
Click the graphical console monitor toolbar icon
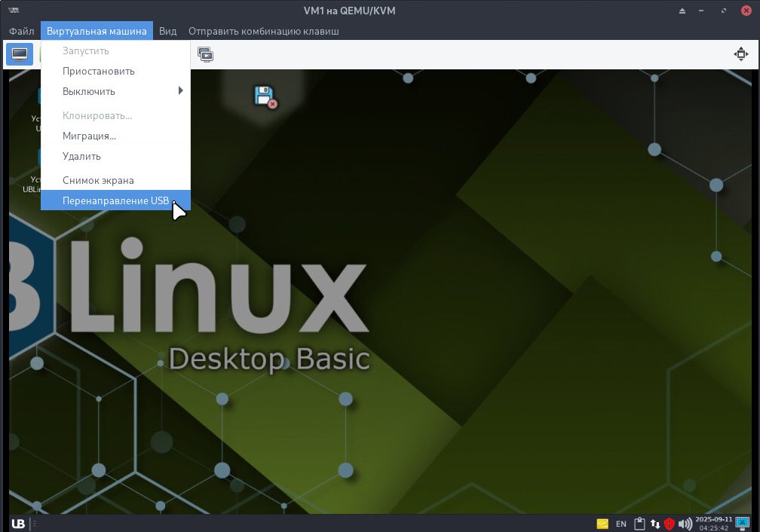point(20,54)
